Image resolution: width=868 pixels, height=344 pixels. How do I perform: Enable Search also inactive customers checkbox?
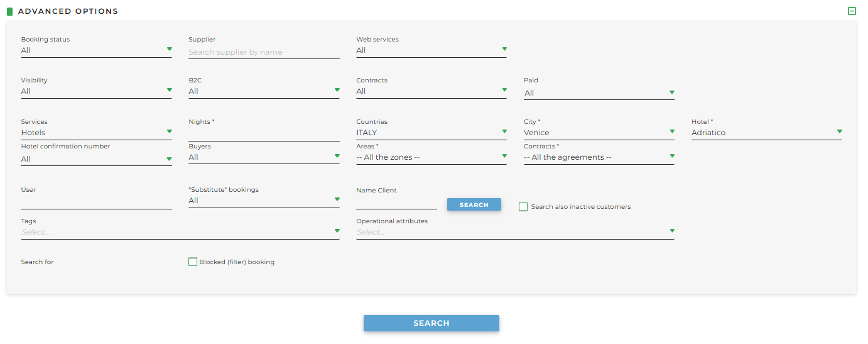(x=523, y=207)
